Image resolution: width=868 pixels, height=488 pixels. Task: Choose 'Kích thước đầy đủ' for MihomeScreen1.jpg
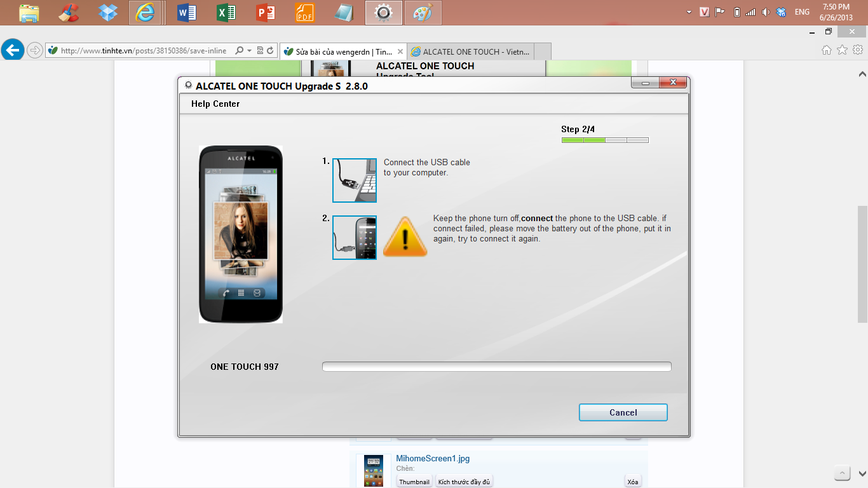point(464,482)
